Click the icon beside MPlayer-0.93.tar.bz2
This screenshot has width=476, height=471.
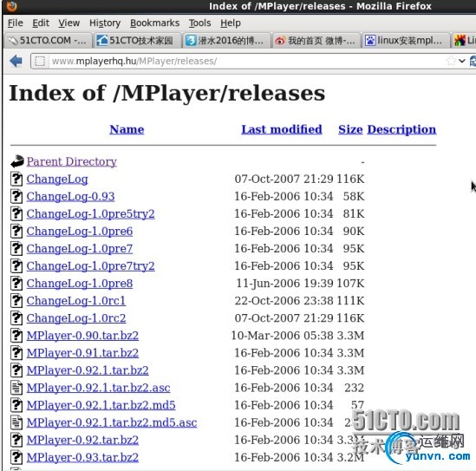click(x=16, y=457)
